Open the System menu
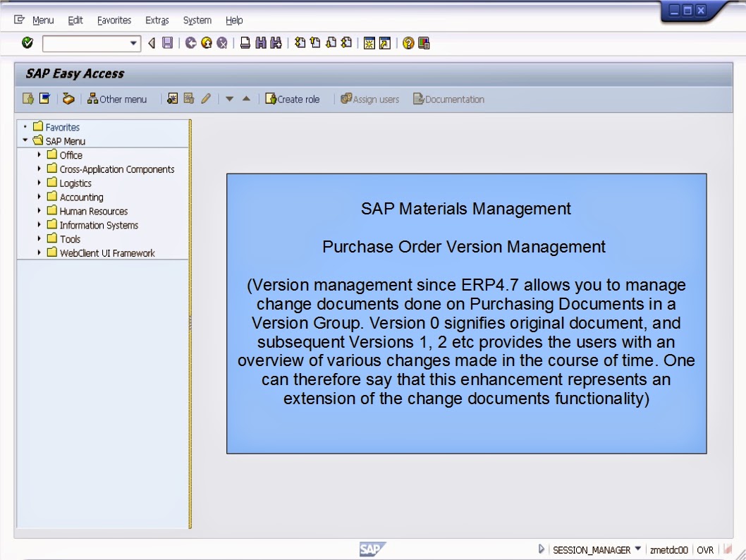Viewport: 746px width, 560px height. point(197,20)
